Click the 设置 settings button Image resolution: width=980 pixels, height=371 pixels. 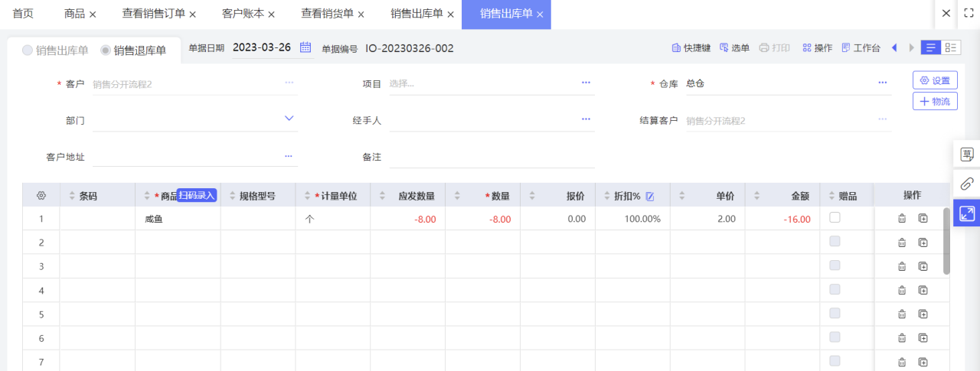pos(935,80)
